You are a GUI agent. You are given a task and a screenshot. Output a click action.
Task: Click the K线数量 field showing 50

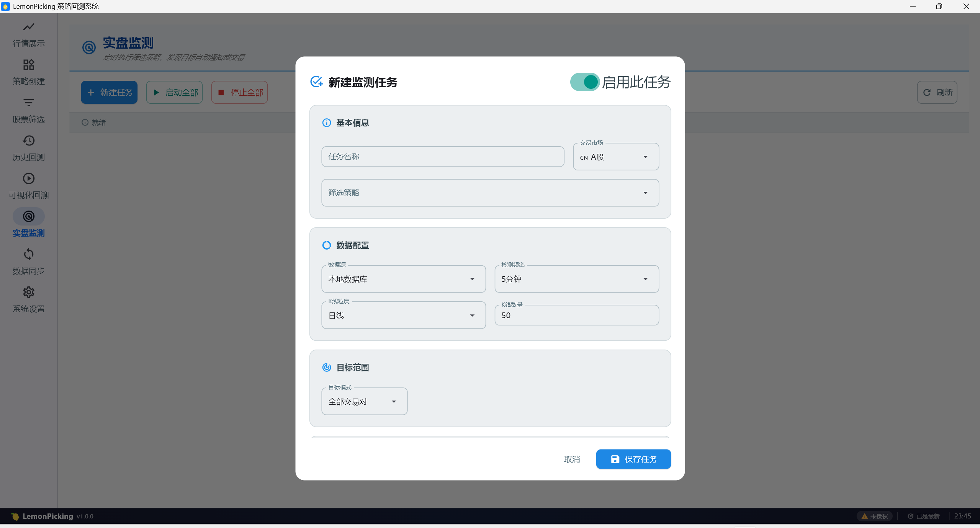click(576, 315)
